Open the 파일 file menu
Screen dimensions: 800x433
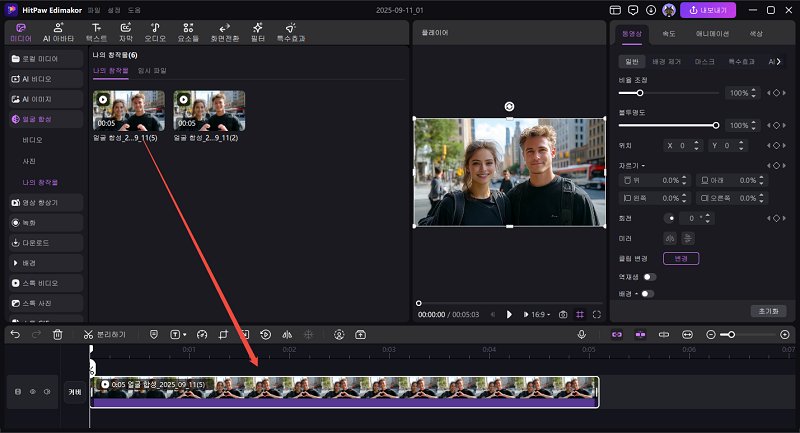tap(93, 10)
